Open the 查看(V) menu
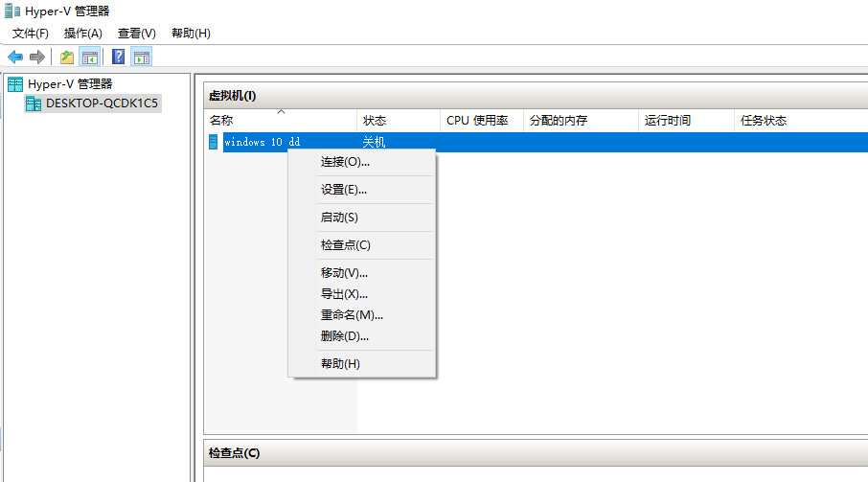 (x=137, y=34)
